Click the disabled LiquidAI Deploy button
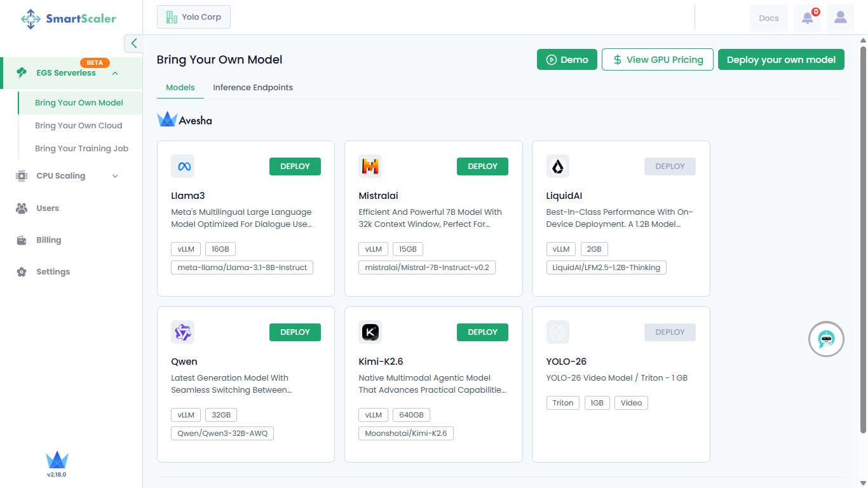Viewport: 868px width, 488px height. tap(670, 166)
